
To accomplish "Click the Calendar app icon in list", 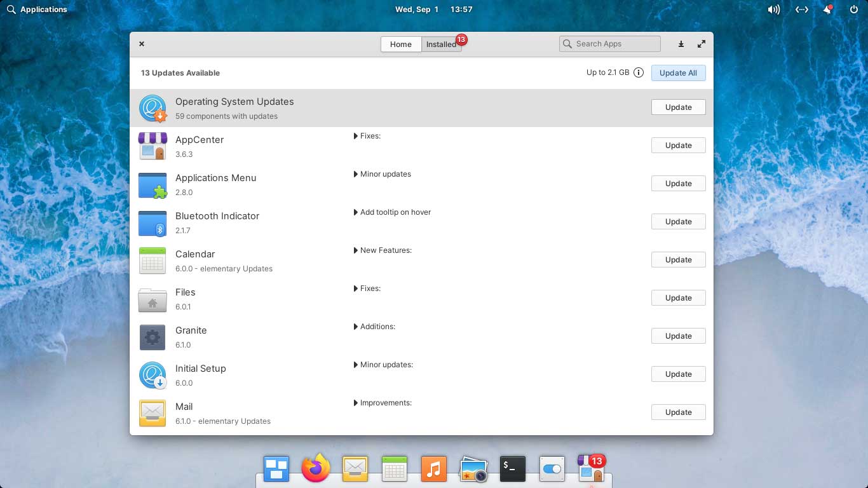I will pos(153,261).
